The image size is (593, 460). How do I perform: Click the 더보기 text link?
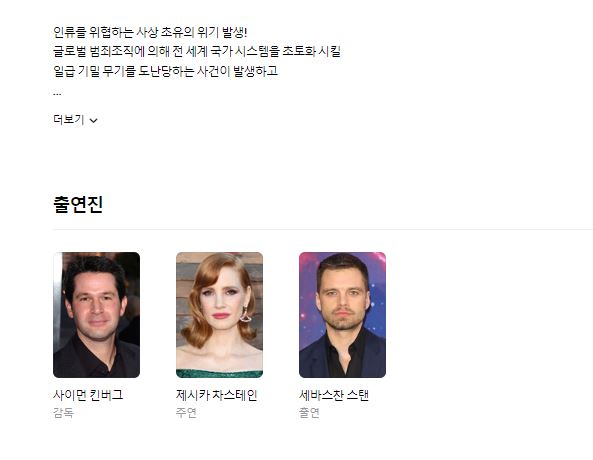pos(68,120)
